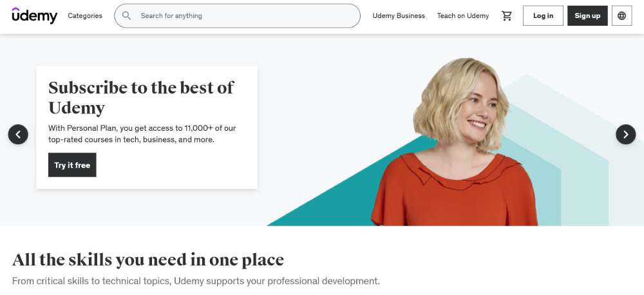The height and width of the screenshot is (295, 644).
Task: Open Udemy Business link
Action: (x=399, y=15)
